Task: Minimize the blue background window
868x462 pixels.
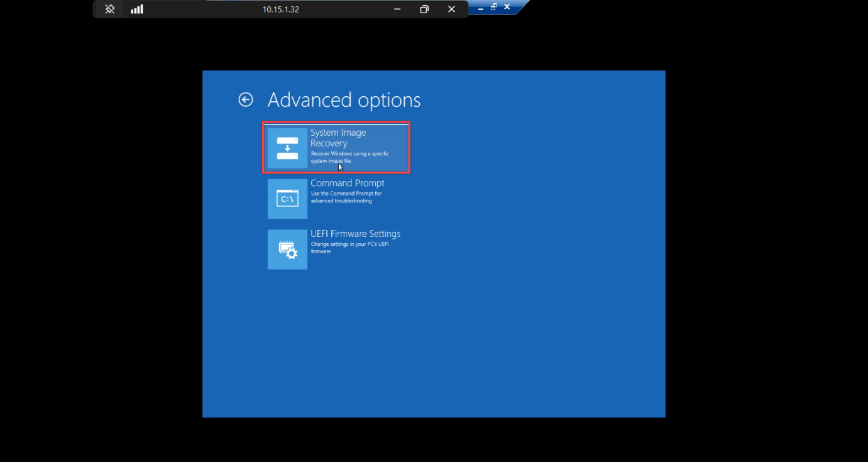Action: pyautogui.click(x=481, y=8)
